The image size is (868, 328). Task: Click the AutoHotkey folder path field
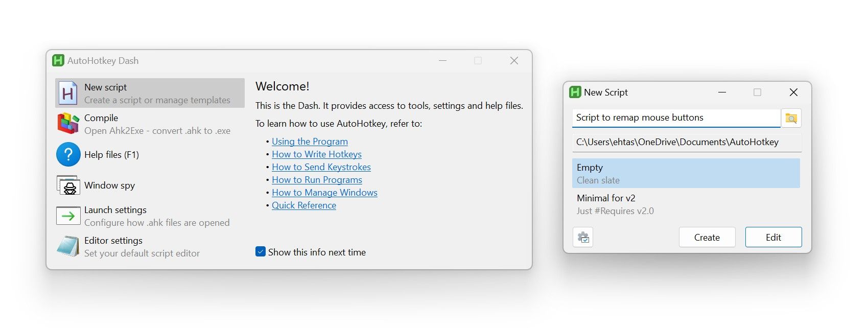click(x=686, y=142)
